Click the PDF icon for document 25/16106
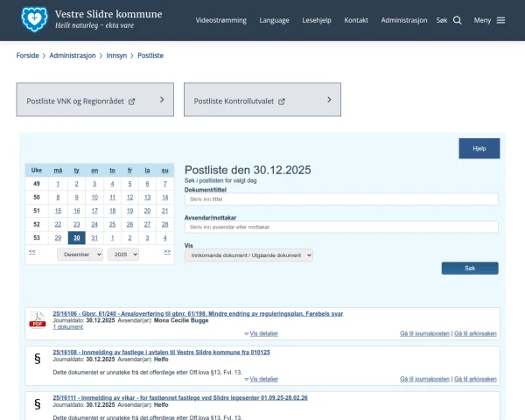Viewport: 525px width, 420px height. click(x=38, y=318)
